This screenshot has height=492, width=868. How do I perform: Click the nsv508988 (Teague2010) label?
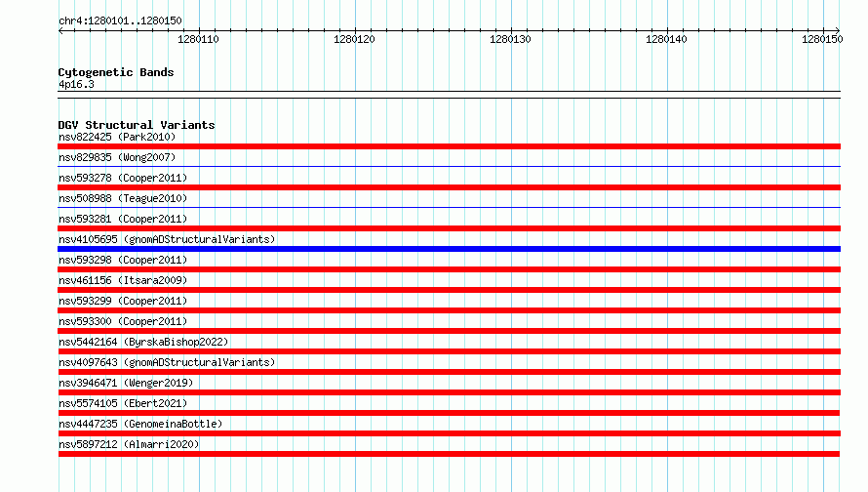[123, 198]
